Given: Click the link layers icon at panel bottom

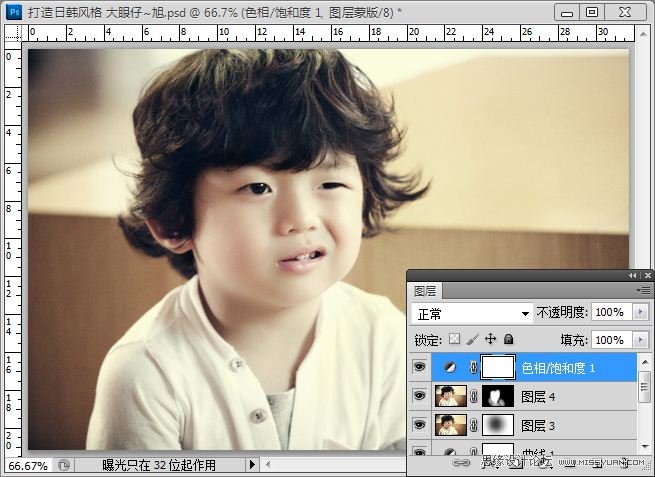Looking at the screenshot, I should tap(462, 462).
